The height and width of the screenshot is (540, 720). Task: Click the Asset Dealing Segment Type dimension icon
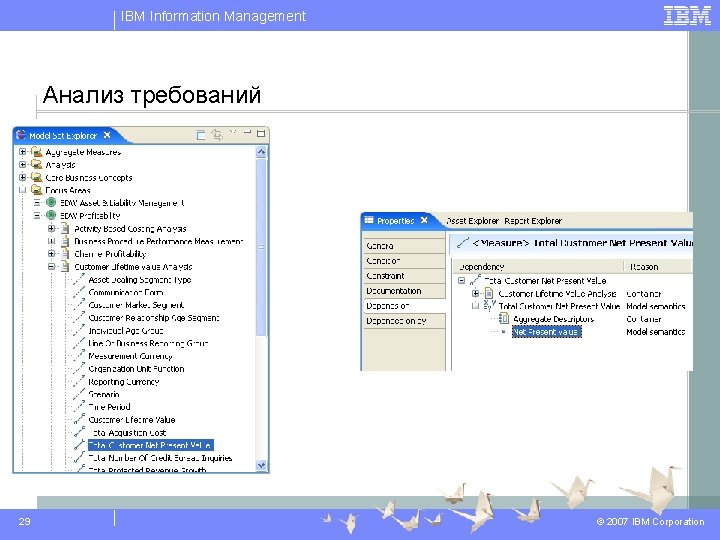click(x=79, y=279)
